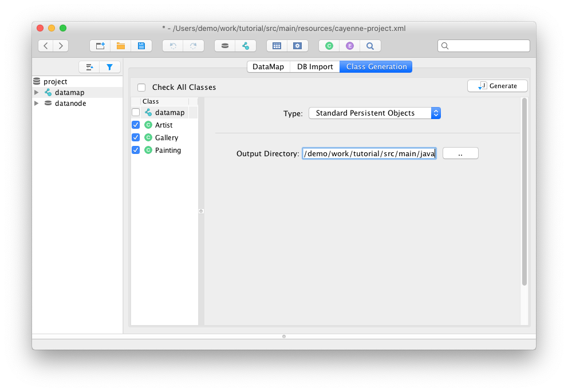Image resolution: width=568 pixels, height=392 pixels.
Task: Create a DataNode from the toolbar
Action: [x=224, y=46]
